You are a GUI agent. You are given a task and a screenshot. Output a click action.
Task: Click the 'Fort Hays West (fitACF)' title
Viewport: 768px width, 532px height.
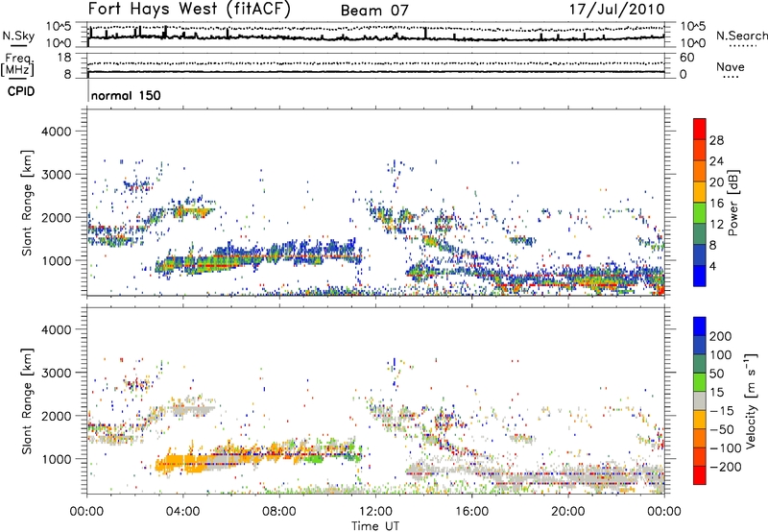pos(189,9)
